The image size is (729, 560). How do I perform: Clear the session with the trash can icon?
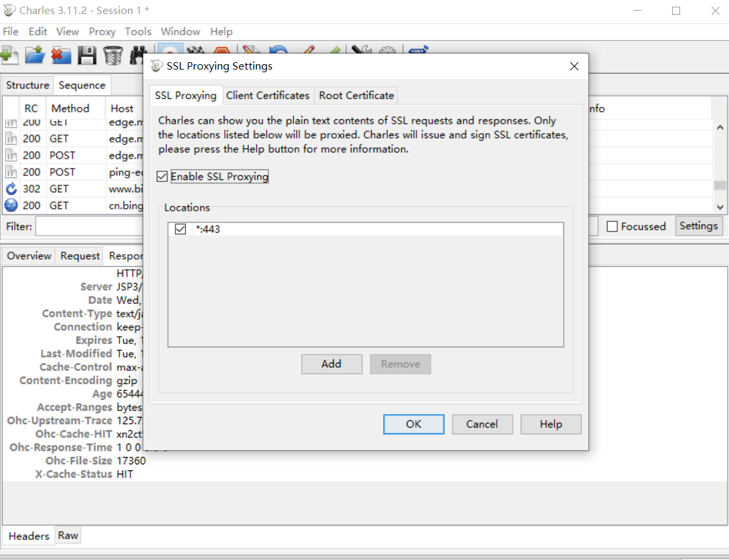[x=113, y=56]
